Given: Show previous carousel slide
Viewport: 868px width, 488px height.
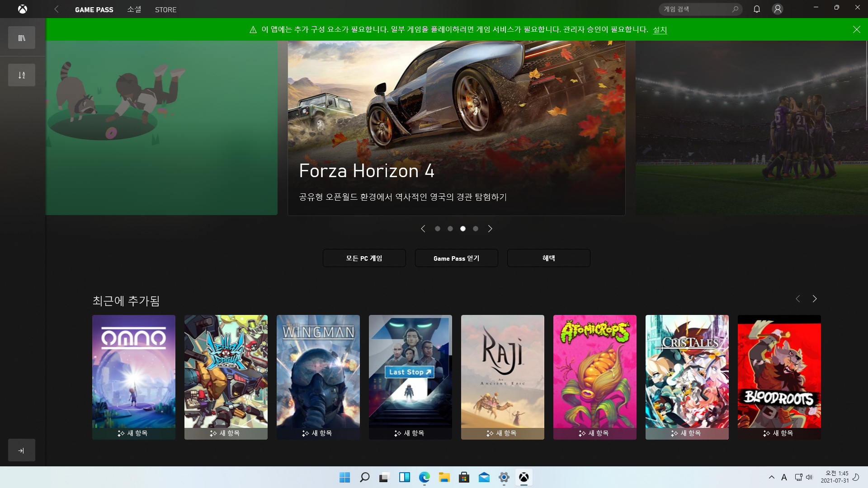Looking at the screenshot, I should coord(423,229).
